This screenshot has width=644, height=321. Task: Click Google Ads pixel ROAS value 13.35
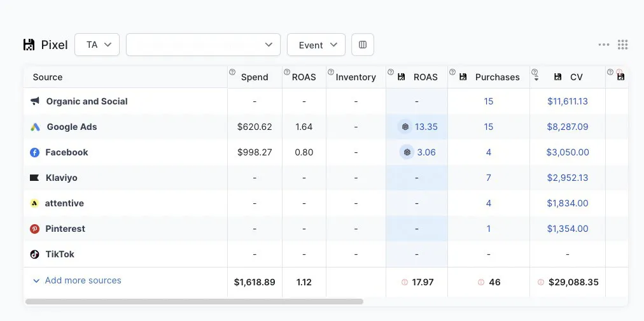point(426,127)
